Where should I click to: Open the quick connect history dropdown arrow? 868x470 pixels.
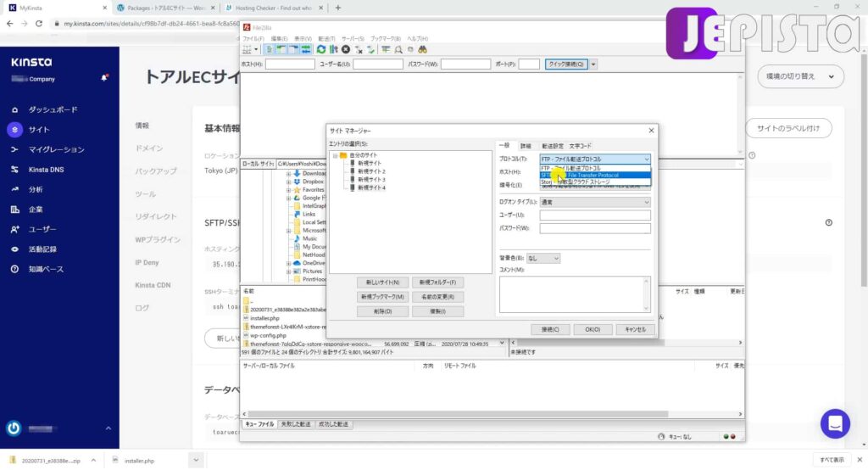(x=593, y=64)
